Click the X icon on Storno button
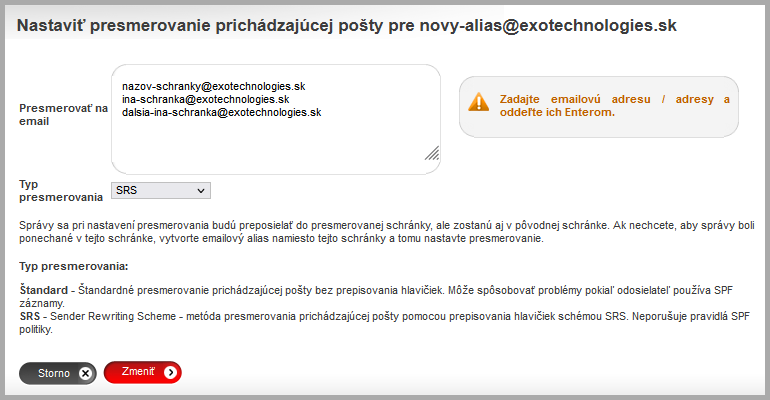 (x=85, y=373)
